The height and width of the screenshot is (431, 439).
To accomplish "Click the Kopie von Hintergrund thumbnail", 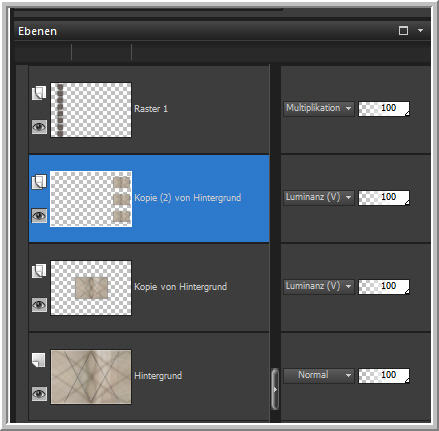I will tap(91, 288).
